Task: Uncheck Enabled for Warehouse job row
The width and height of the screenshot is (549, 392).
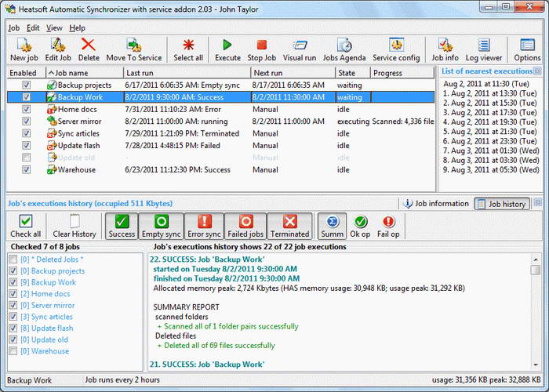Action: tap(26, 169)
